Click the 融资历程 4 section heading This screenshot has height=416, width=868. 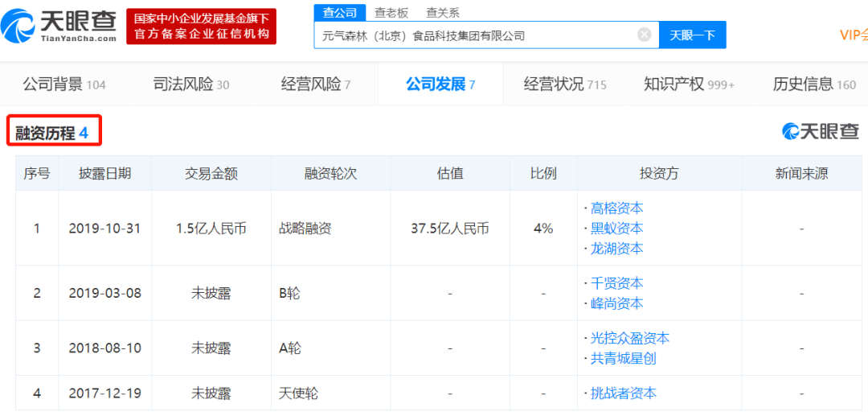click(52, 134)
